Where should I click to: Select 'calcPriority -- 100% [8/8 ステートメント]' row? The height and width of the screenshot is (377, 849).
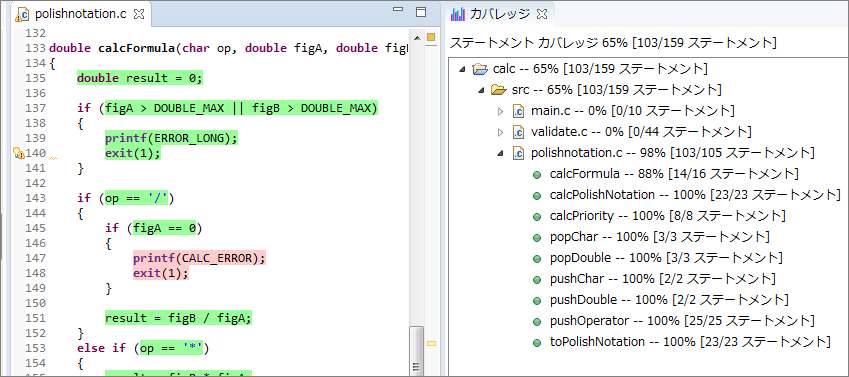click(668, 217)
